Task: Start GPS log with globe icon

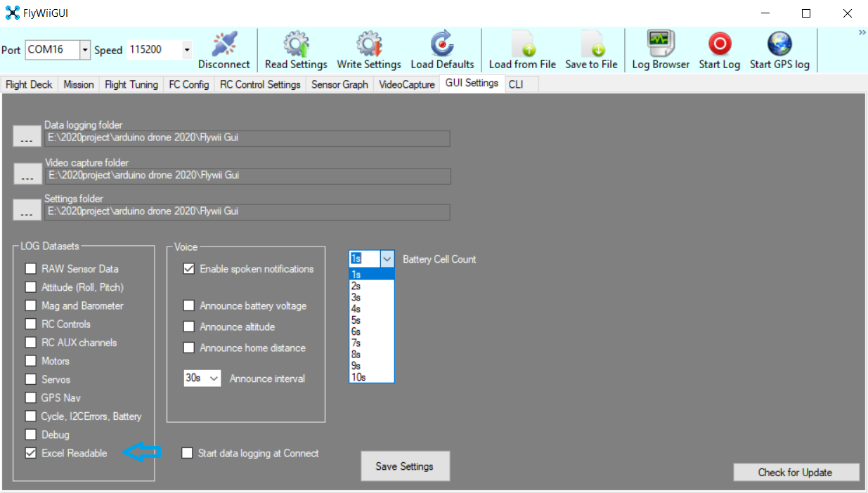Action: tap(779, 44)
